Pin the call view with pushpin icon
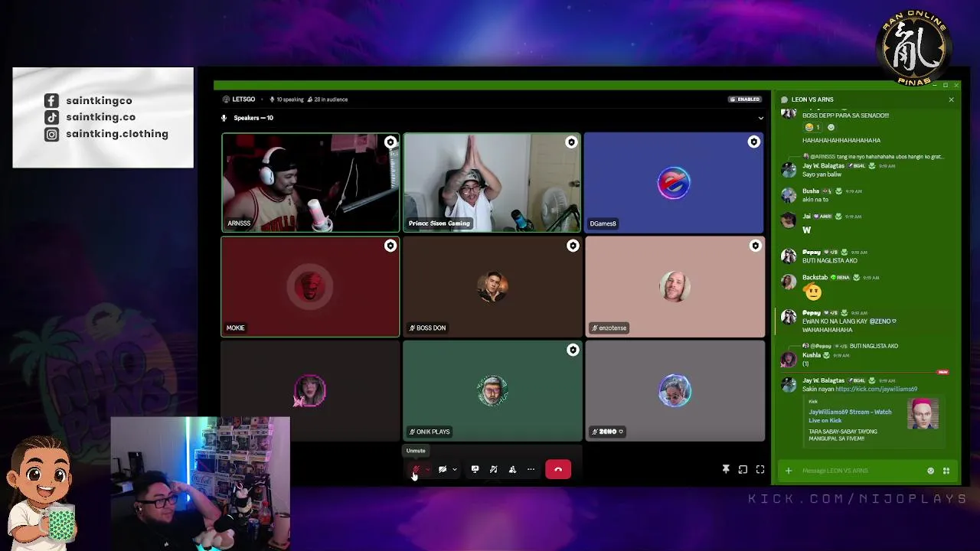 tap(726, 469)
